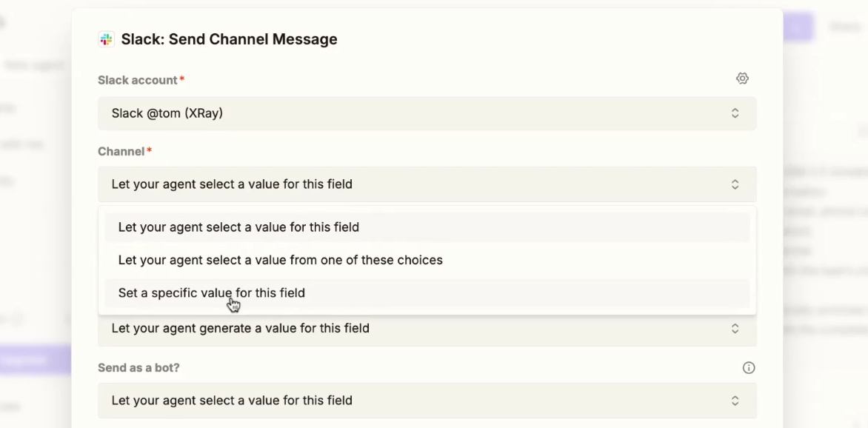Select "Let your agent select a value for this field"
Screen dimensions: 868x428
(238, 227)
